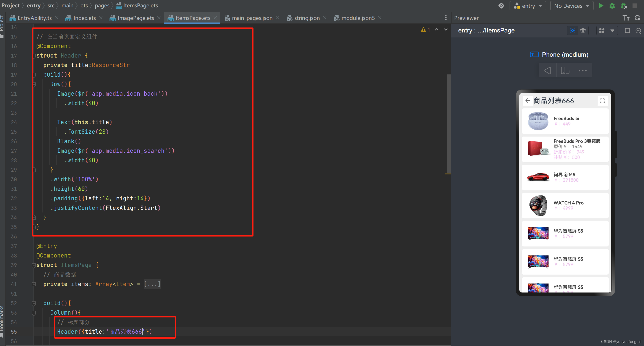Expand the folded [...] placeholder in code
Screen dimensions: 644x346
(152, 284)
